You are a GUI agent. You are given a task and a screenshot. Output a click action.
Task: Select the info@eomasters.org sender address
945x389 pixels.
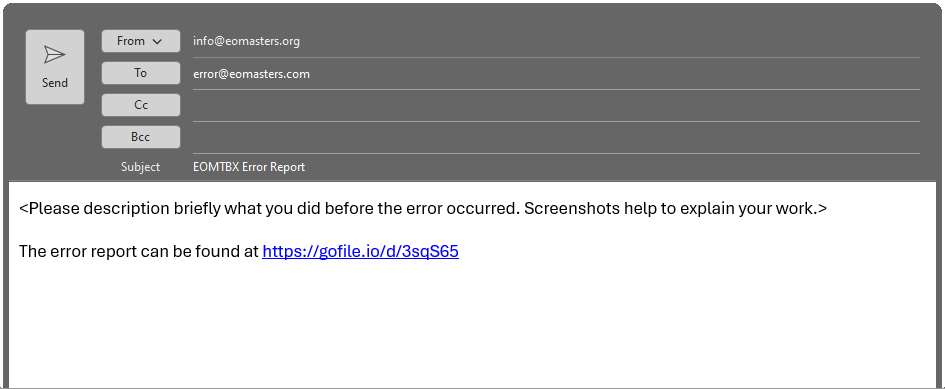[246, 41]
